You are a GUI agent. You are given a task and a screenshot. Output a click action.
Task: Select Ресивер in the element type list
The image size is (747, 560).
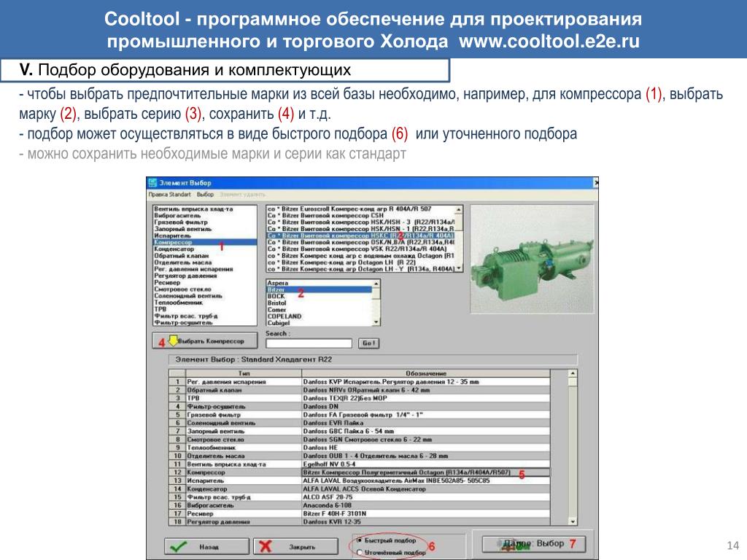pyautogui.click(x=205, y=282)
